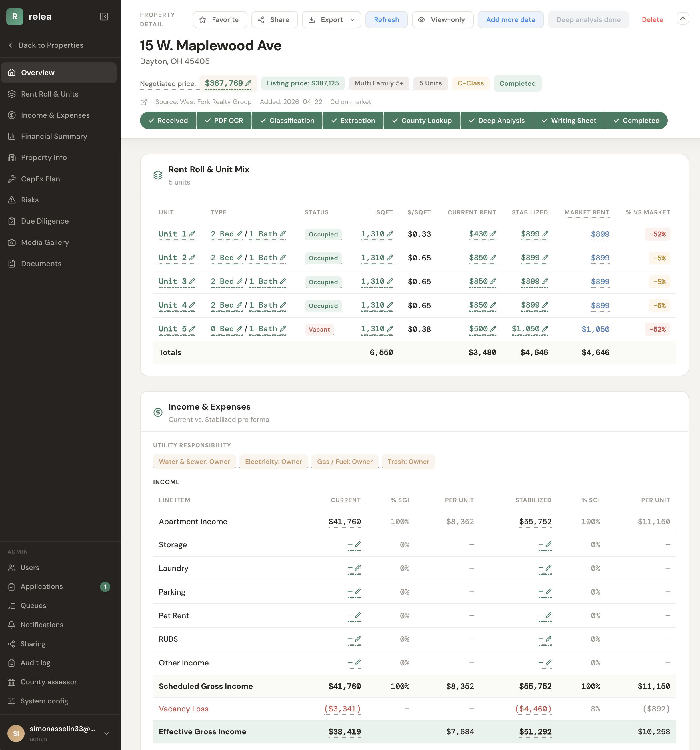Open the external source link icon
Viewport: 700px width, 750px height.
pos(144,102)
